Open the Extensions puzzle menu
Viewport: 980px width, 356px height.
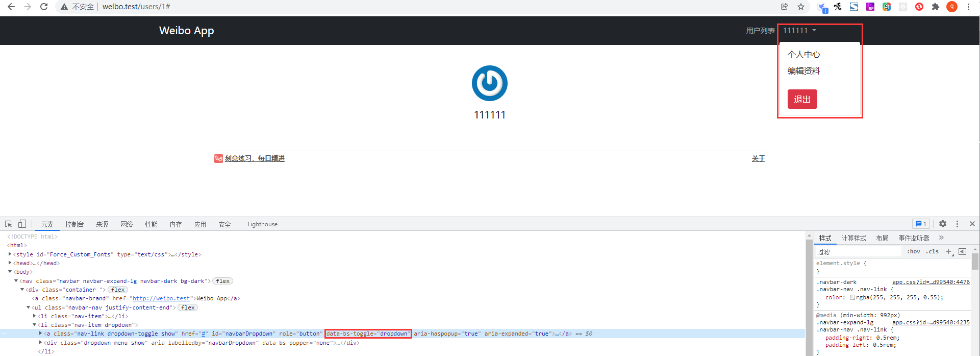936,7
